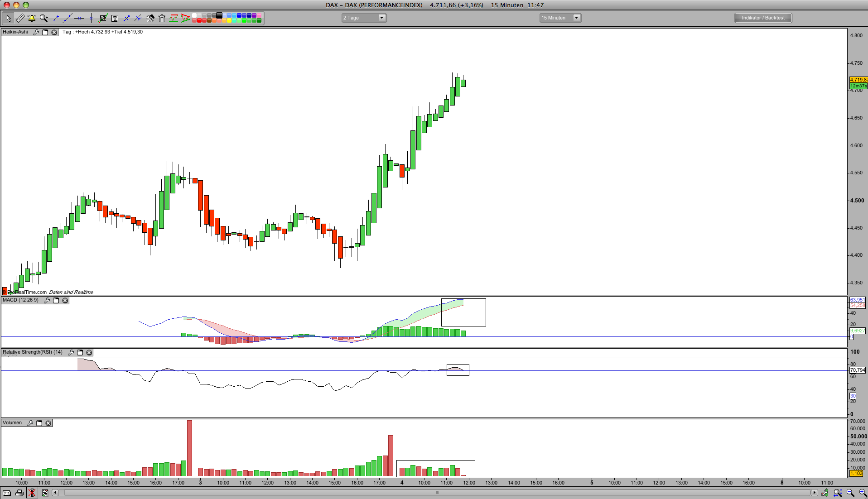This screenshot has height=499, width=868.
Task: Click the scroll left arrow
Action: 55,493
